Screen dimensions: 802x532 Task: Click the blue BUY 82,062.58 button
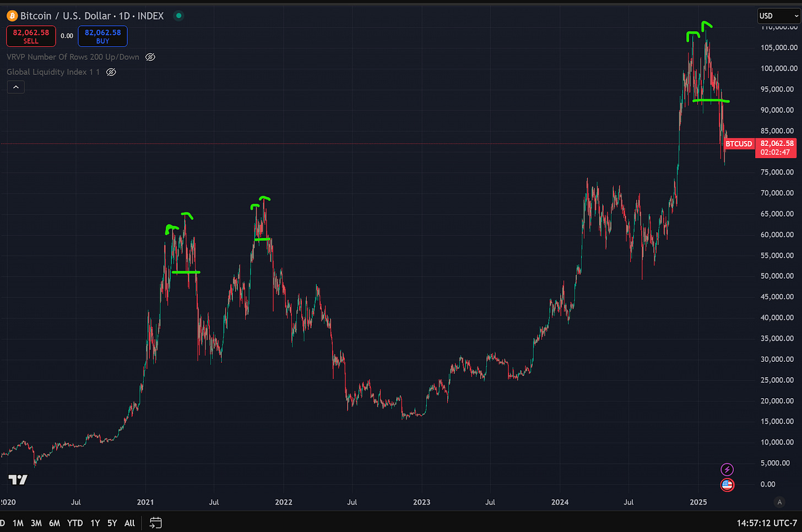pyautogui.click(x=102, y=36)
